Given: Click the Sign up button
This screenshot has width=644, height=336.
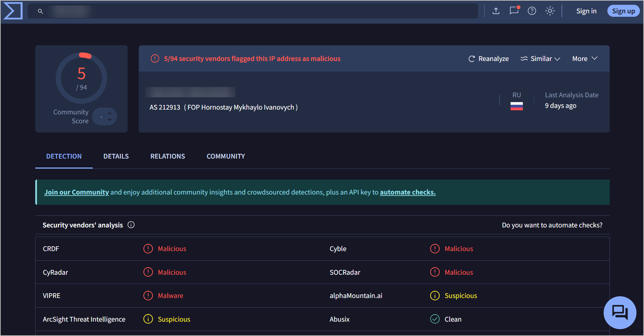Looking at the screenshot, I should point(623,11).
